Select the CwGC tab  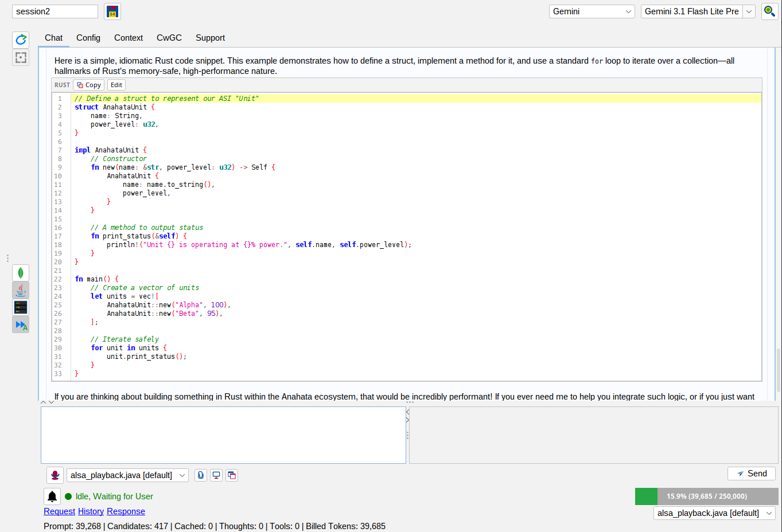pos(169,38)
